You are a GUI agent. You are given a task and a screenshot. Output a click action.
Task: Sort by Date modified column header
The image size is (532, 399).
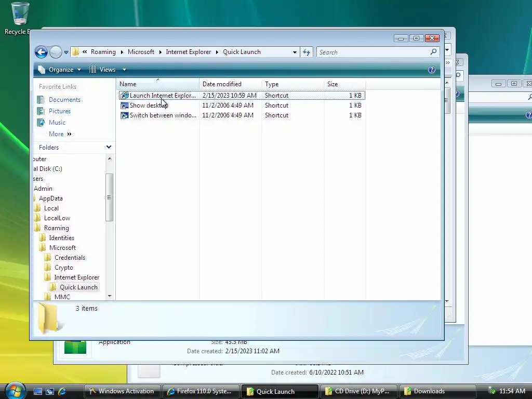[x=230, y=84]
